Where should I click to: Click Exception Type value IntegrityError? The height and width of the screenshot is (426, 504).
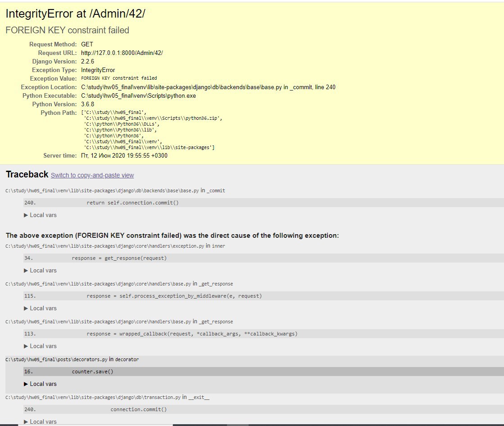point(98,70)
